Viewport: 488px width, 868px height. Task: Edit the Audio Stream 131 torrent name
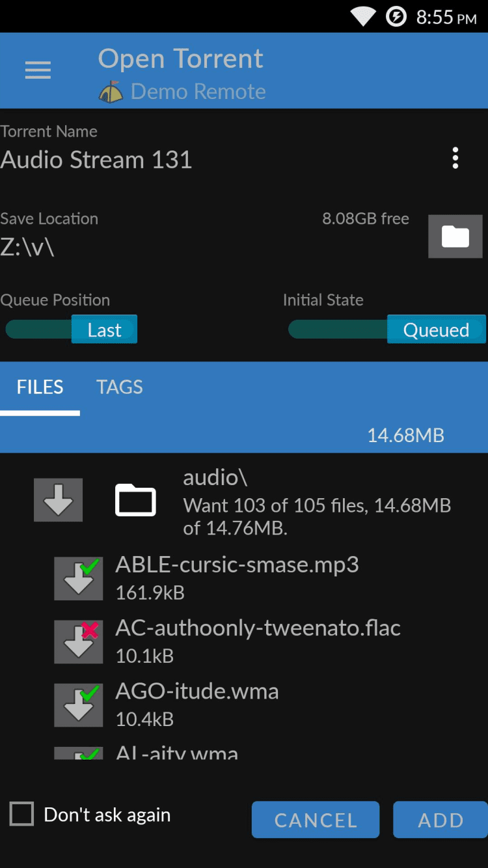pos(96,160)
